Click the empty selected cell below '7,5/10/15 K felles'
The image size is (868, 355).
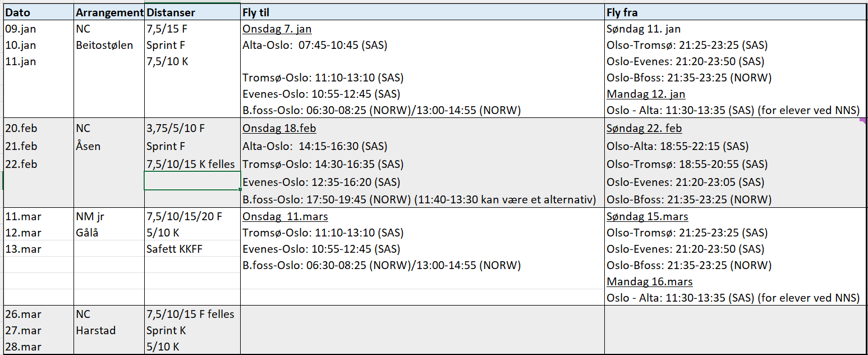[192, 181]
